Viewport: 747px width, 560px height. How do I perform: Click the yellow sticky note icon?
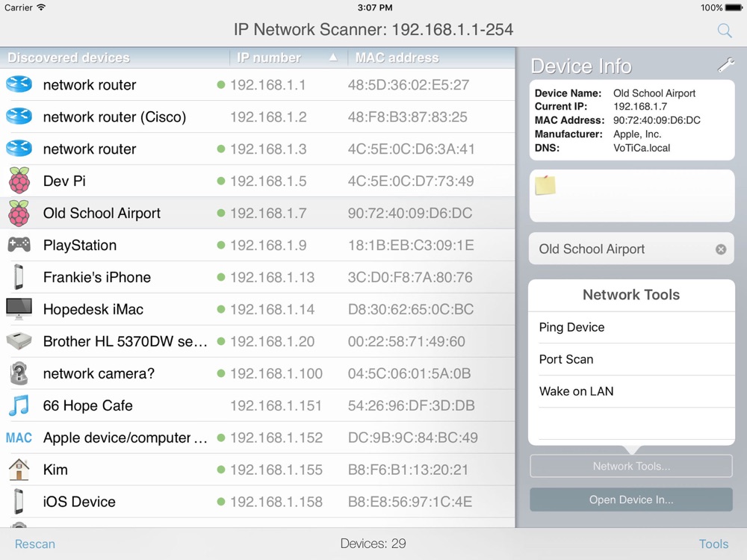tap(545, 185)
